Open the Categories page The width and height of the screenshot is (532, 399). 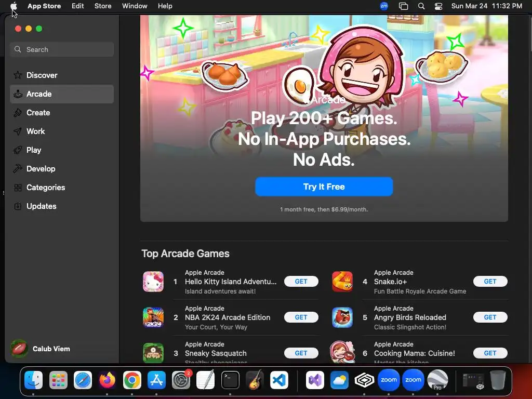62,187
